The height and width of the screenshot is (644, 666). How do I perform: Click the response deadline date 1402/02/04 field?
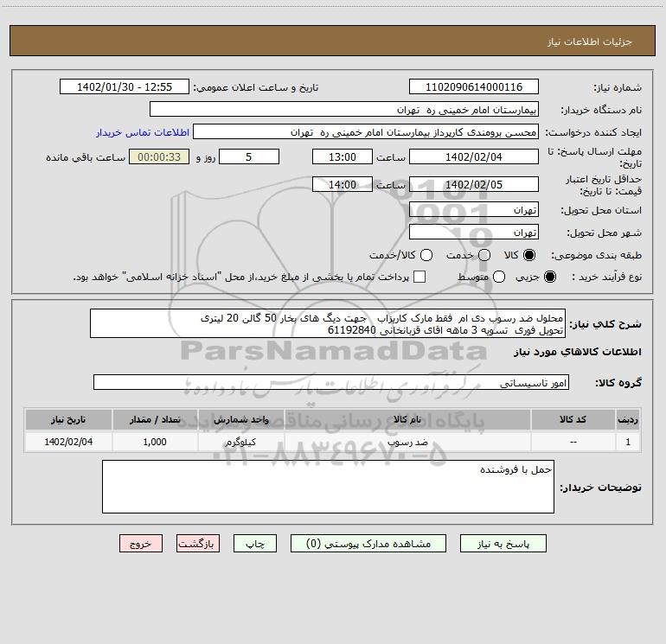pyautogui.click(x=474, y=156)
